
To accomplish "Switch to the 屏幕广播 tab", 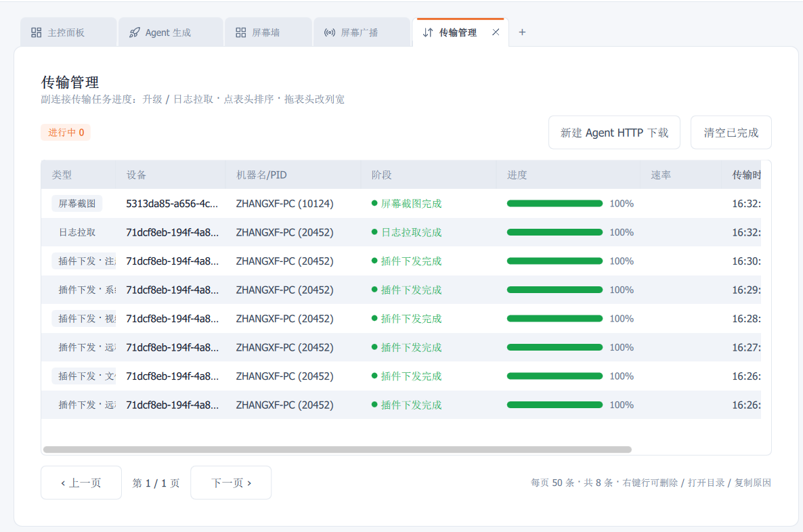I will [x=362, y=32].
